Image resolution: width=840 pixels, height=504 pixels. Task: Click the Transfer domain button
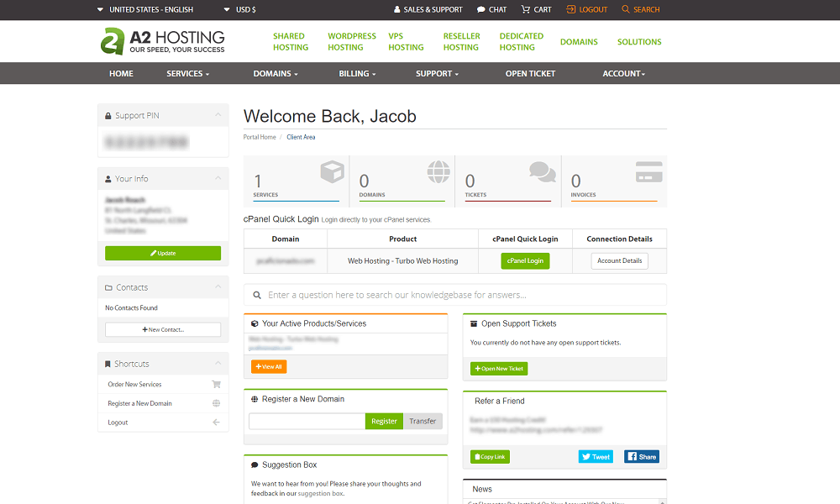(x=423, y=421)
